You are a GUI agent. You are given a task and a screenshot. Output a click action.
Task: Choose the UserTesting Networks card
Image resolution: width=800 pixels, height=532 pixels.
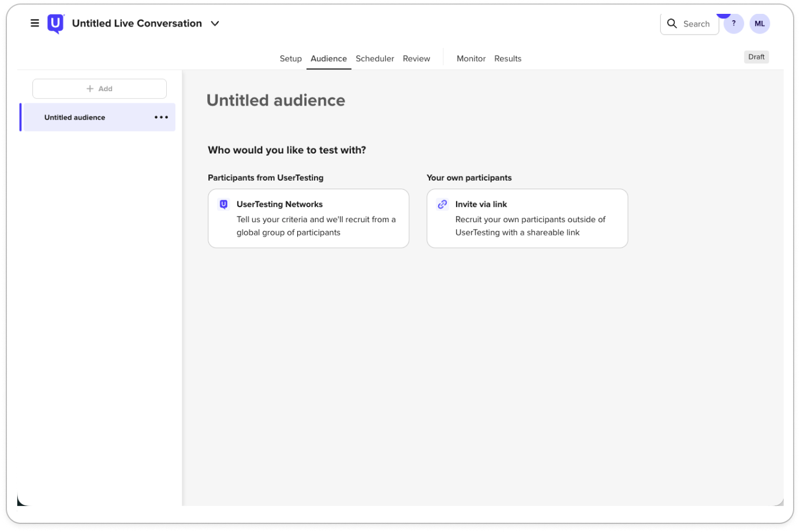(x=308, y=219)
